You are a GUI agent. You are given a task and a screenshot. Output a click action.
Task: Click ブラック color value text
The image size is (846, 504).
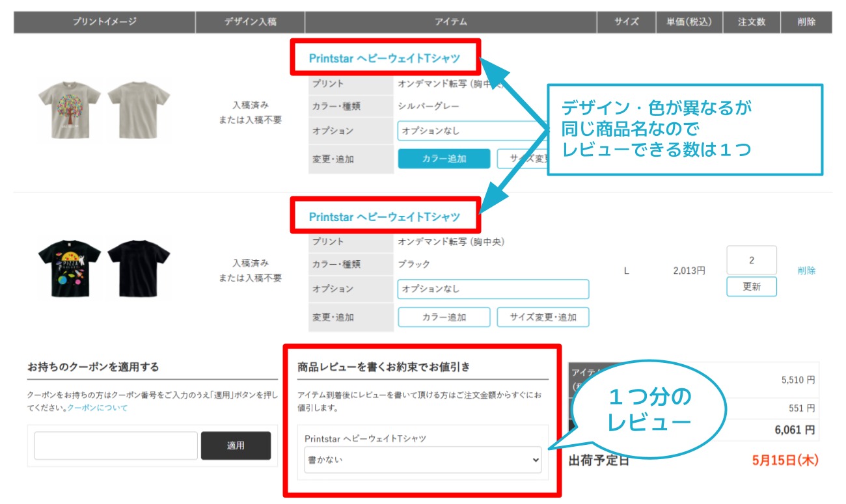[414, 264]
